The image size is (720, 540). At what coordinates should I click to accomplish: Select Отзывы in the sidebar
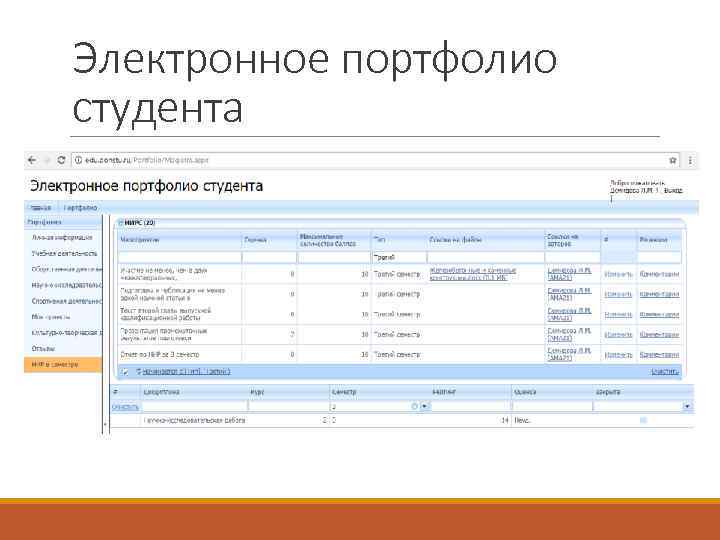coord(43,349)
